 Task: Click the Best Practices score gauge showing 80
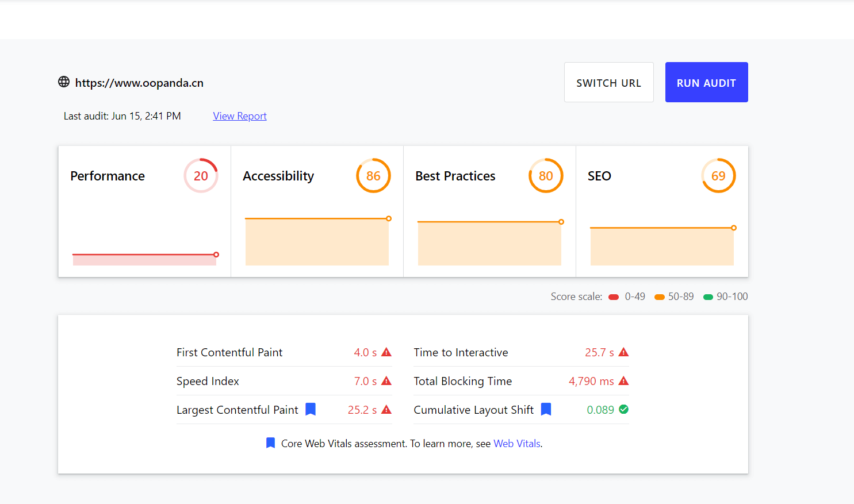[x=546, y=176]
